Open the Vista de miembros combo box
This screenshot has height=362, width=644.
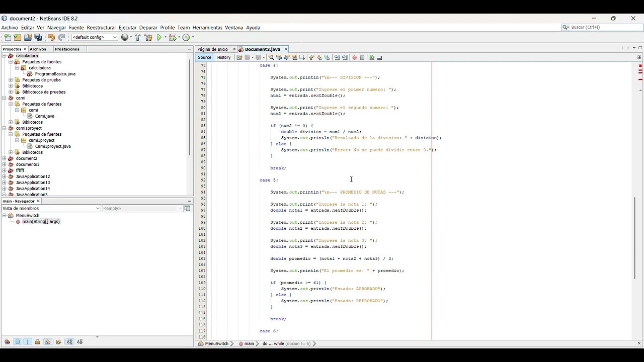[x=51, y=208]
